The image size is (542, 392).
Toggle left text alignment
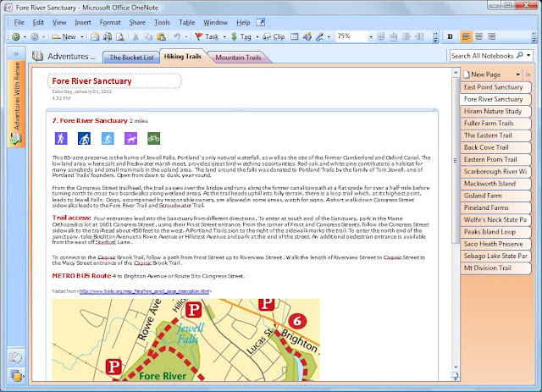(466, 36)
